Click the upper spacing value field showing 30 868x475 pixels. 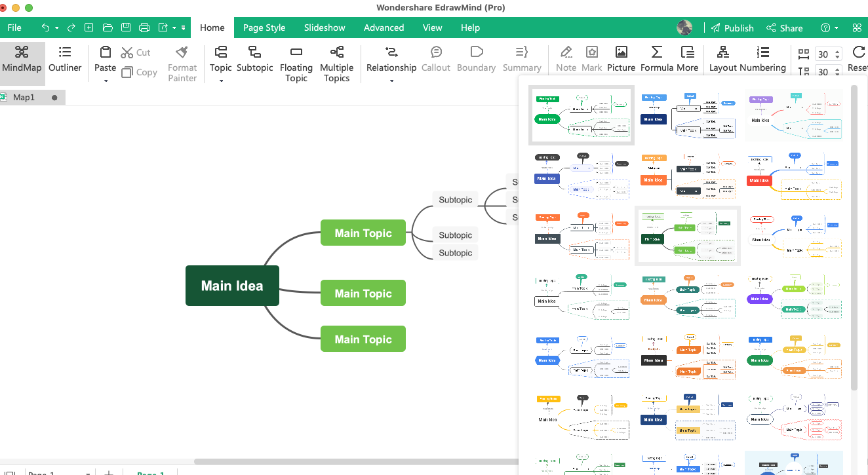(x=824, y=54)
